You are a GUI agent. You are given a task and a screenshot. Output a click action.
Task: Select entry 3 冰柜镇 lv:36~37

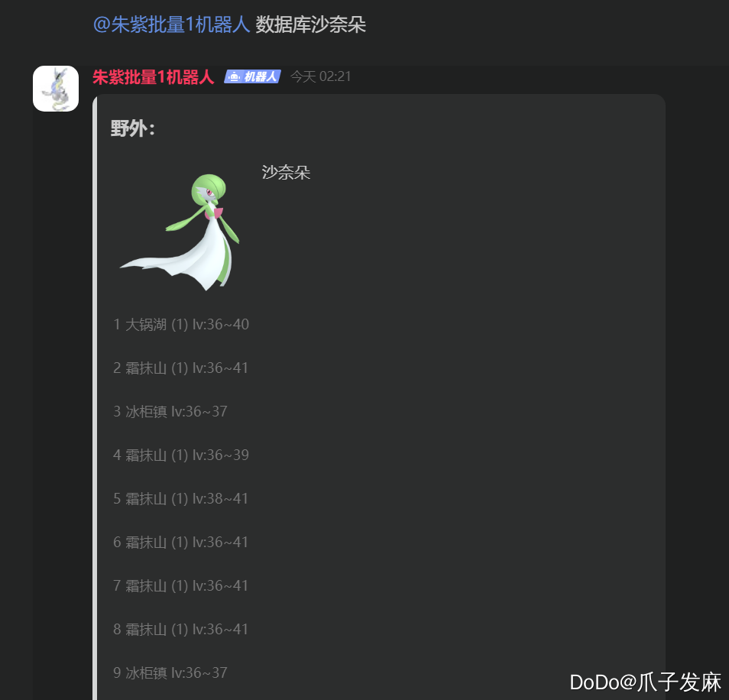click(170, 411)
